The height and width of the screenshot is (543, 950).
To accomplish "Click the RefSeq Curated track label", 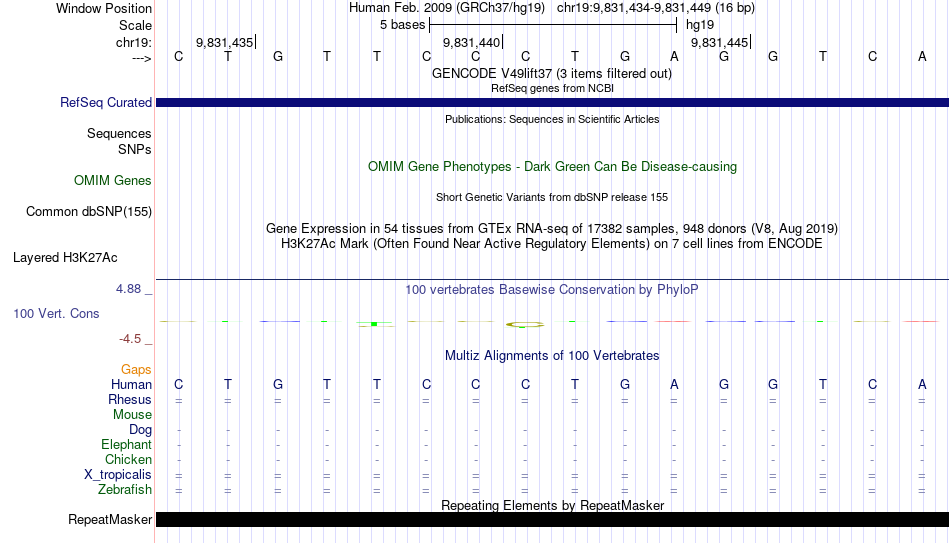I will pos(105,102).
